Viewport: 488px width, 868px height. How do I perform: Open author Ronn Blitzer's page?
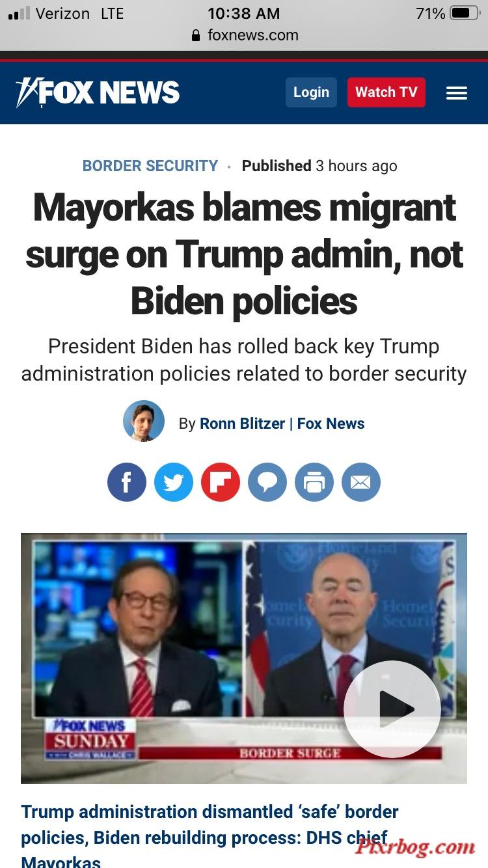242,424
